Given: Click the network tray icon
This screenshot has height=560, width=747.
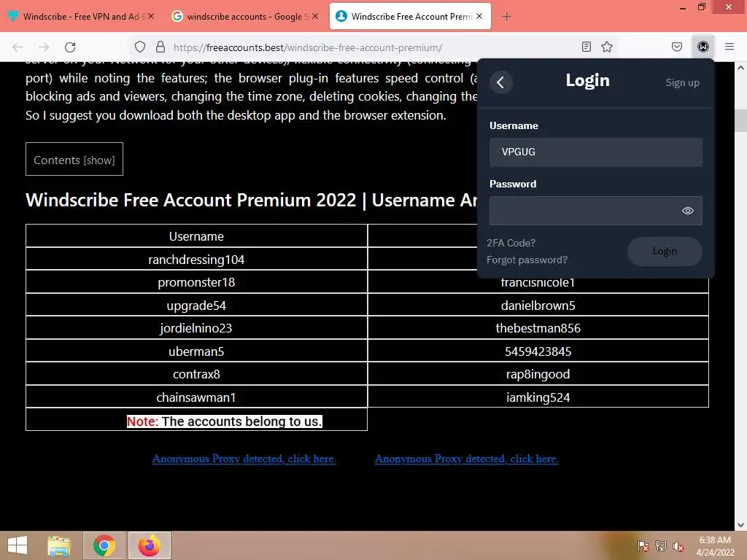Looking at the screenshot, I should pos(661,546).
